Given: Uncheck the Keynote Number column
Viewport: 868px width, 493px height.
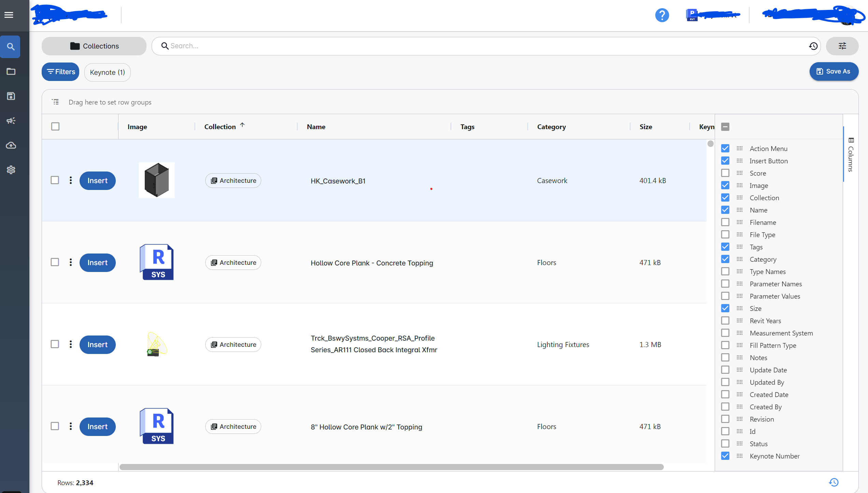Looking at the screenshot, I should pyautogui.click(x=725, y=456).
